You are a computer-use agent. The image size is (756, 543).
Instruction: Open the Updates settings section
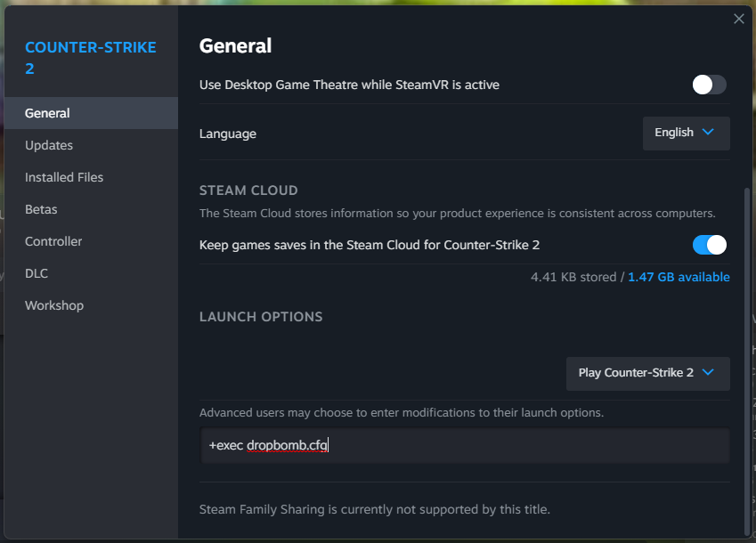point(49,145)
